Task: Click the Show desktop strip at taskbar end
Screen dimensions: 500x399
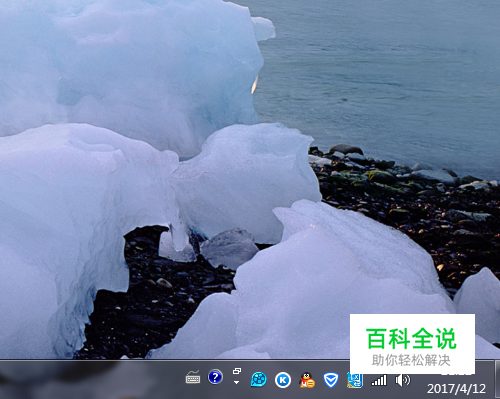Action: click(x=497, y=379)
